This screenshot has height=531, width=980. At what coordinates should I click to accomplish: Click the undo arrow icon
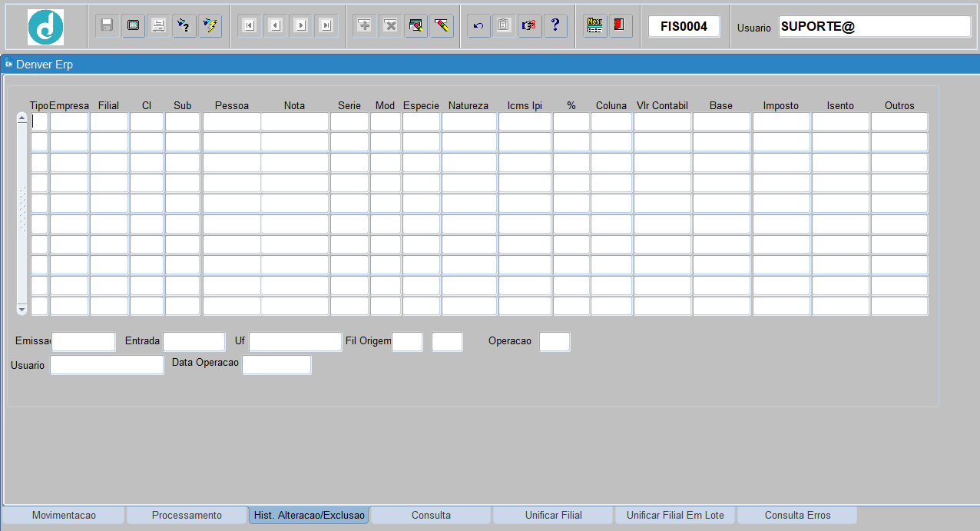click(x=478, y=25)
